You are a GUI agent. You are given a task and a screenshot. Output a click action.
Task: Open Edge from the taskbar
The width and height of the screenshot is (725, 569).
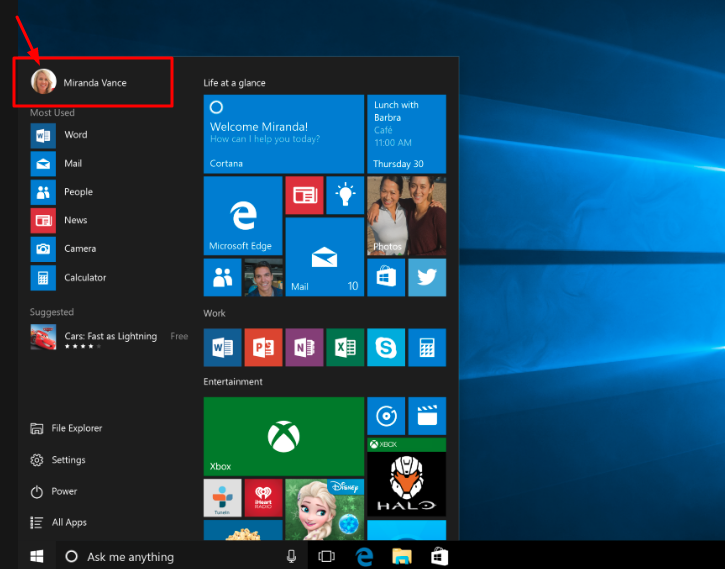pyautogui.click(x=364, y=556)
